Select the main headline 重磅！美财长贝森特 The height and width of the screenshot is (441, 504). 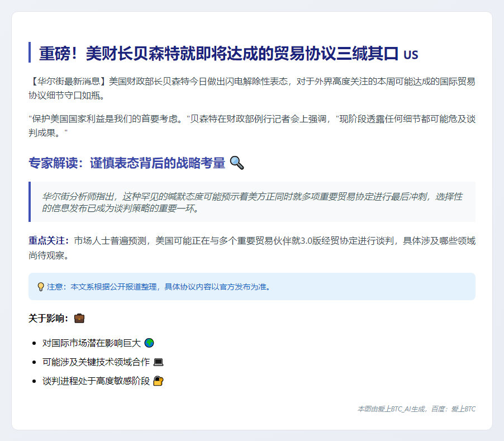point(218,53)
